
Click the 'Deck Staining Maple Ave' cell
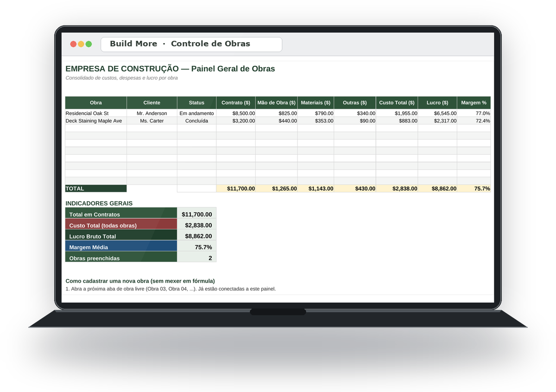(96, 120)
